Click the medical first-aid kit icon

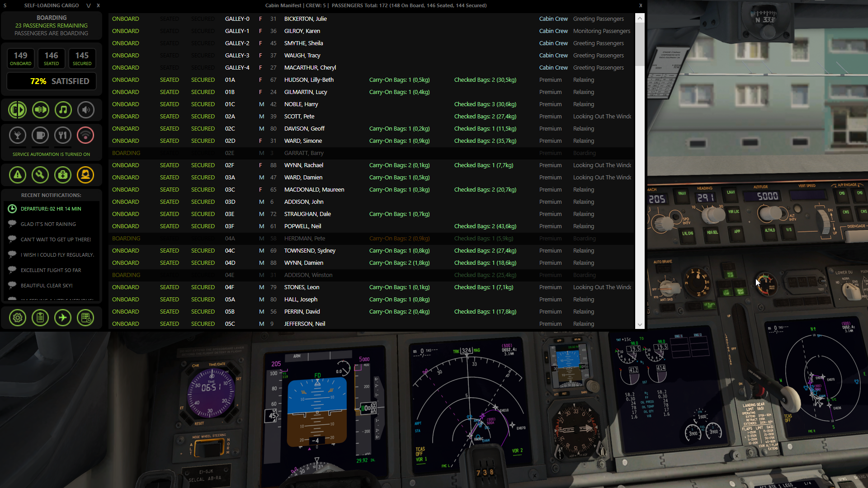click(63, 175)
